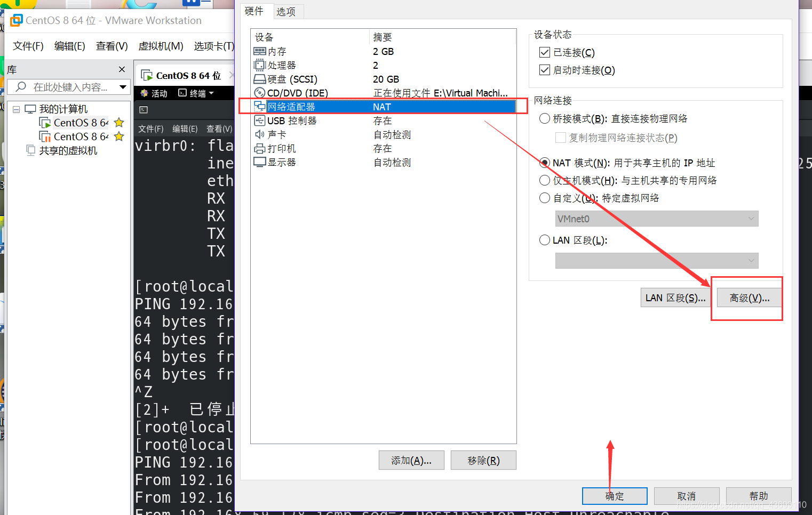Screen dimensions: 812x515
Task: Click the Remove device button
Action: tap(483, 460)
